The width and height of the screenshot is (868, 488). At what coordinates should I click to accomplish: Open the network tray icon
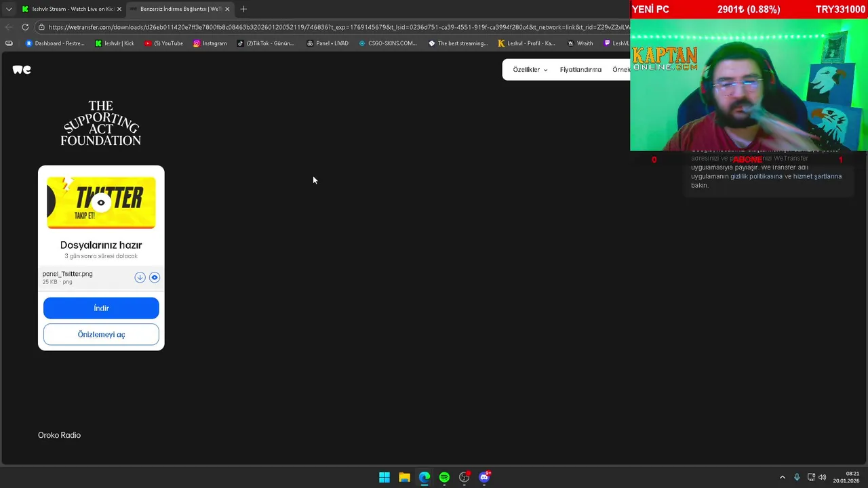811,477
